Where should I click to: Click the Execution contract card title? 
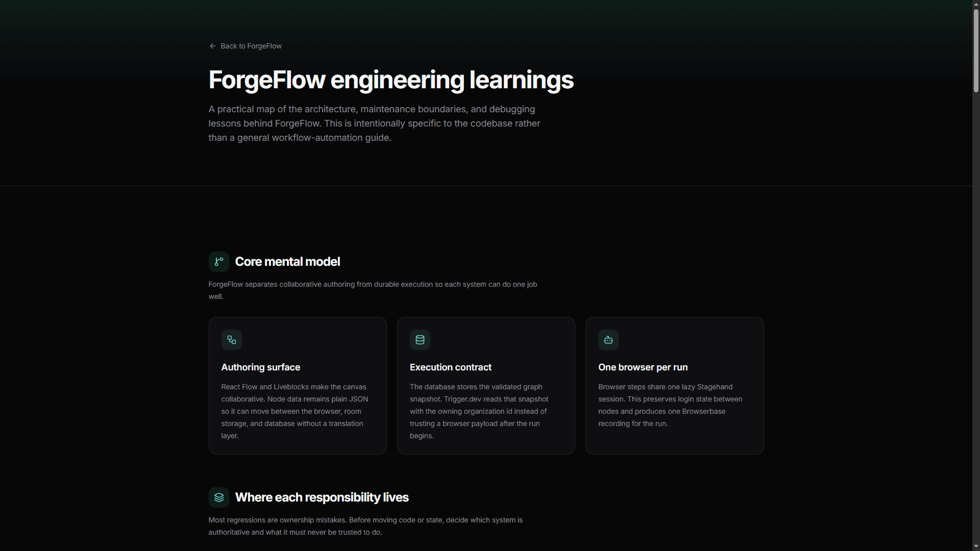click(451, 367)
